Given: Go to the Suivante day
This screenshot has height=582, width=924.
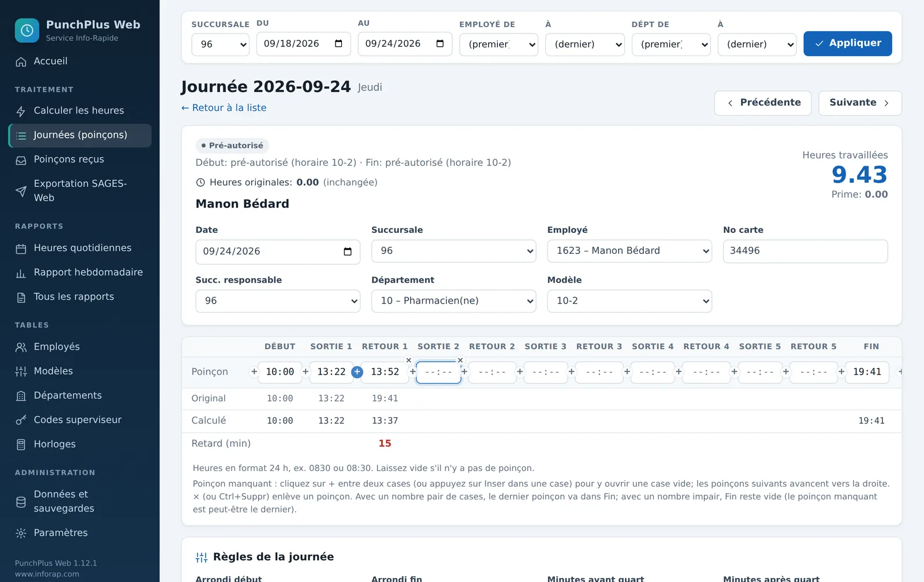Looking at the screenshot, I should [860, 103].
